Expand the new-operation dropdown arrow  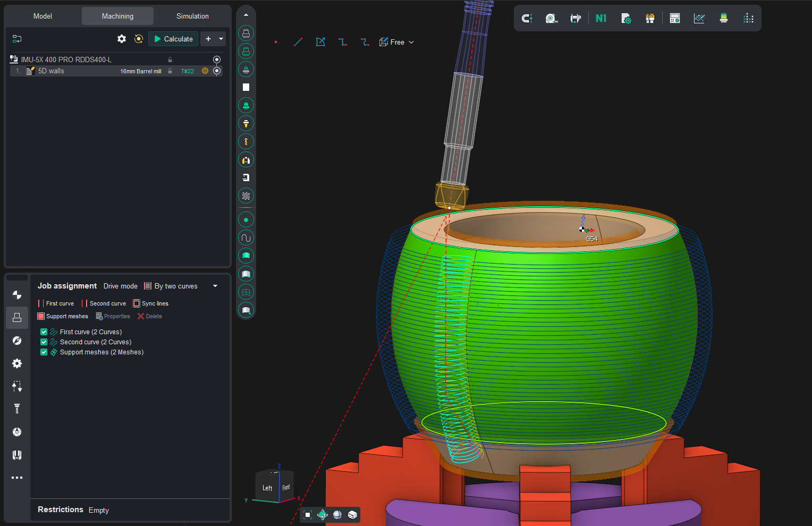[221, 39]
